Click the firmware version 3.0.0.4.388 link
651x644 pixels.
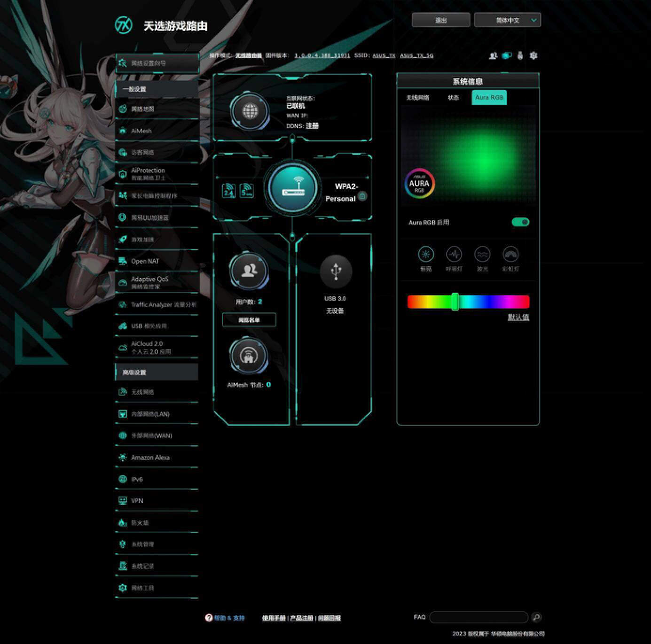[x=322, y=55]
